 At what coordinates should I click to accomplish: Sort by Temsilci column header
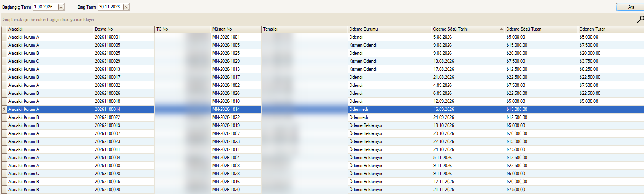tap(305, 29)
